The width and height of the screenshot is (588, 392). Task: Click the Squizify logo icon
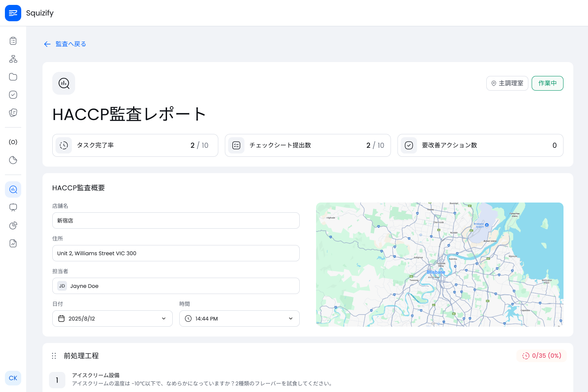tap(13, 13)
